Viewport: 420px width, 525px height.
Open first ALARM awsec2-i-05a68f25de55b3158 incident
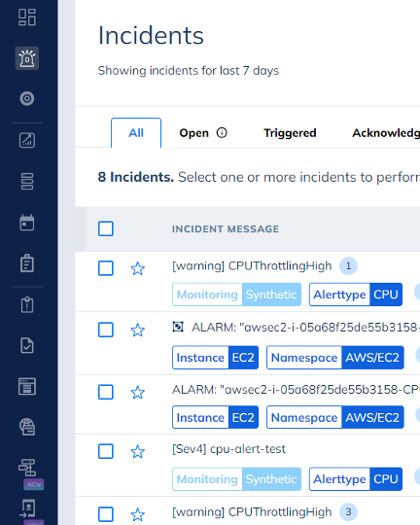pos(306,327)
